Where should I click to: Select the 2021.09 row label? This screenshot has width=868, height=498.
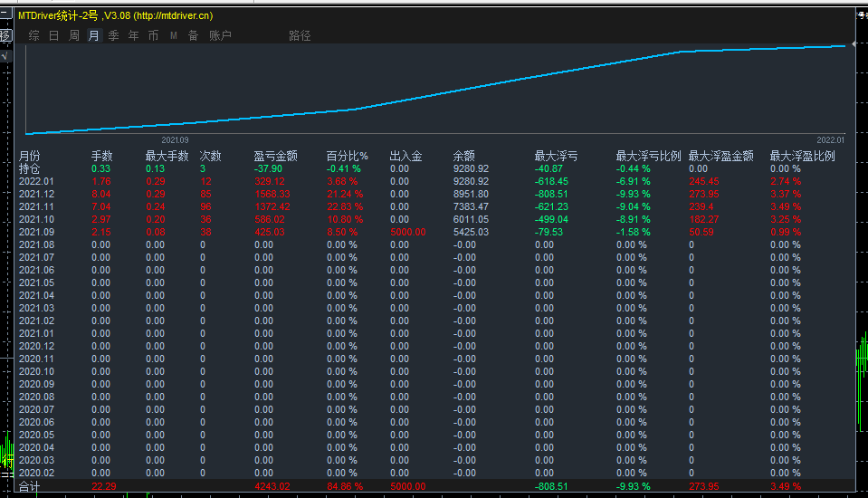[x=36, y=232]
